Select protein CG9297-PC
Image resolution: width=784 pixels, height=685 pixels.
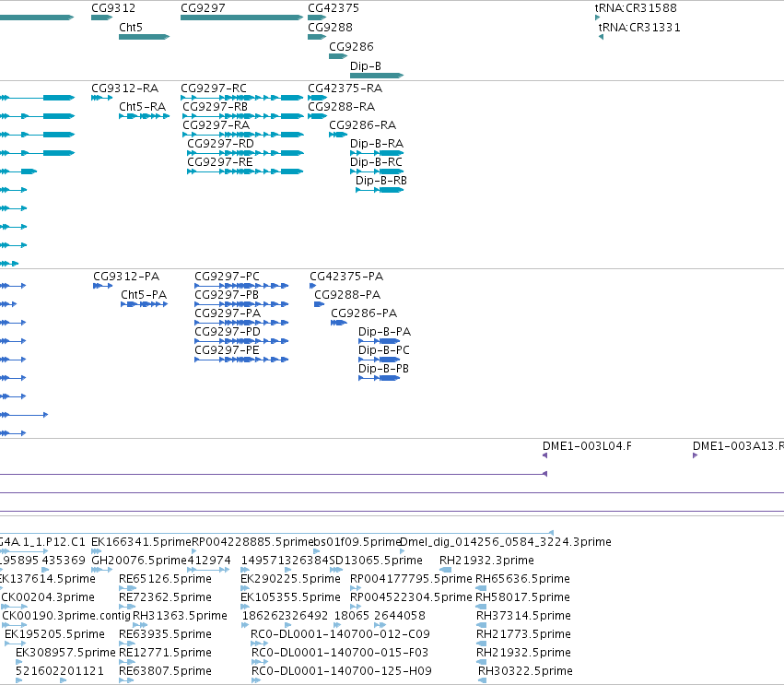pos(227,277)
